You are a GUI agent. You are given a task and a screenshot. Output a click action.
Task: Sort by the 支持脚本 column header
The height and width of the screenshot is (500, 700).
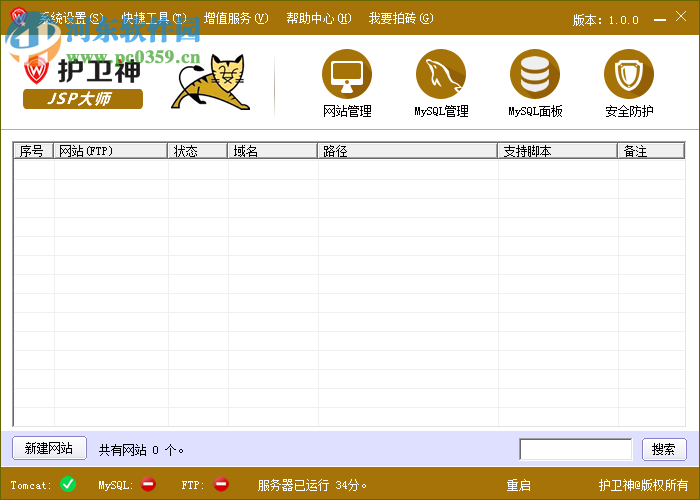pos(557,151)
